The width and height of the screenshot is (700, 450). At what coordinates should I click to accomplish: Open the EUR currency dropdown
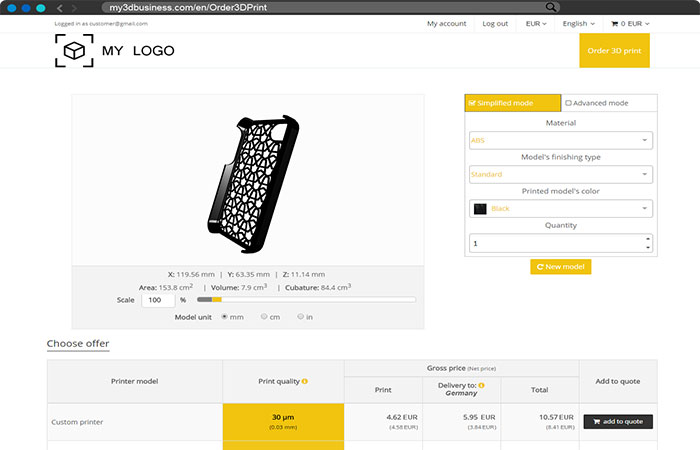pyautogui.click(x=536, y=24)
